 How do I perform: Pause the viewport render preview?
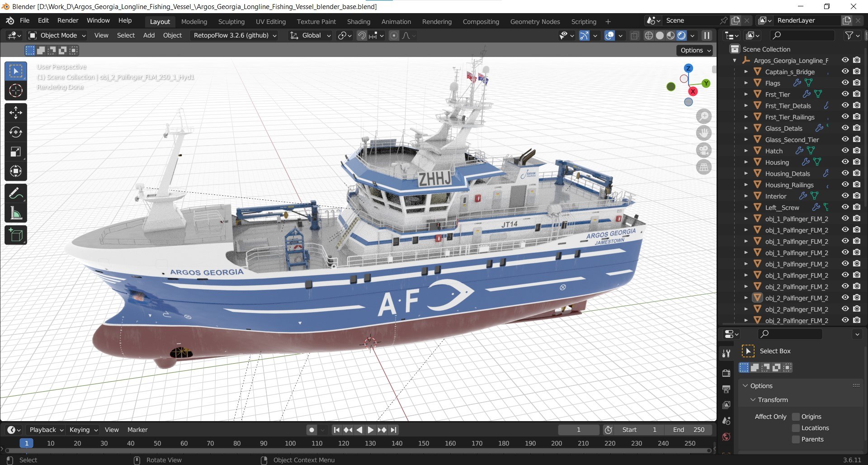[707, 35]
